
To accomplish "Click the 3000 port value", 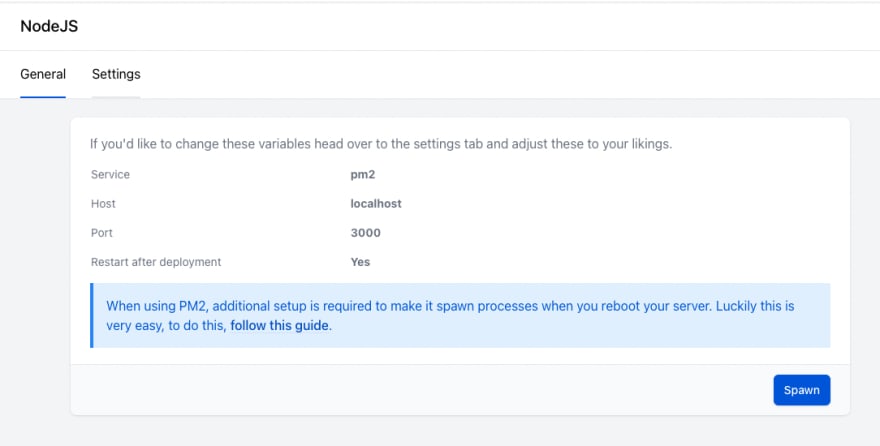I will click(365, 233).
